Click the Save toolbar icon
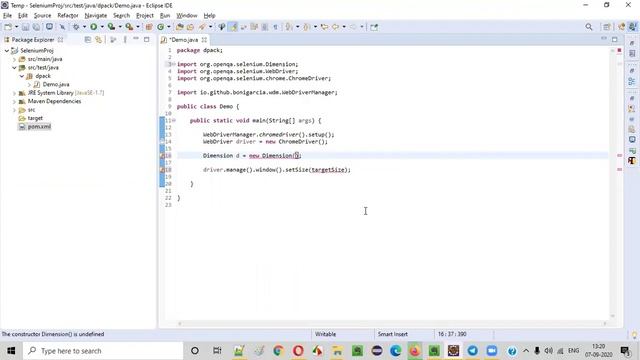Screen dimensions: 640x360 click(x=25, y=27)
